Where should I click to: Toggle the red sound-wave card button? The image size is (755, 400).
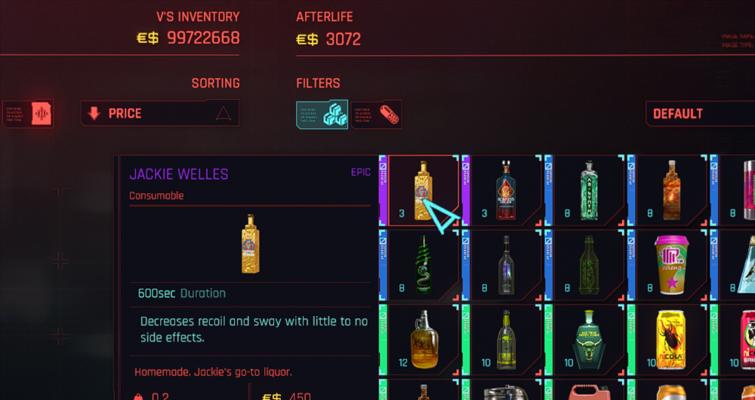click(x=28, y=114)
